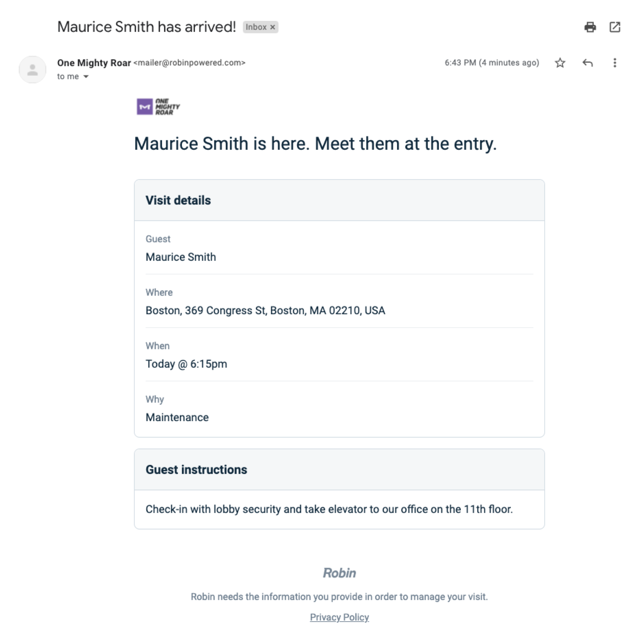Select the mailer@robinpowered.com address

tap(189, 63)
